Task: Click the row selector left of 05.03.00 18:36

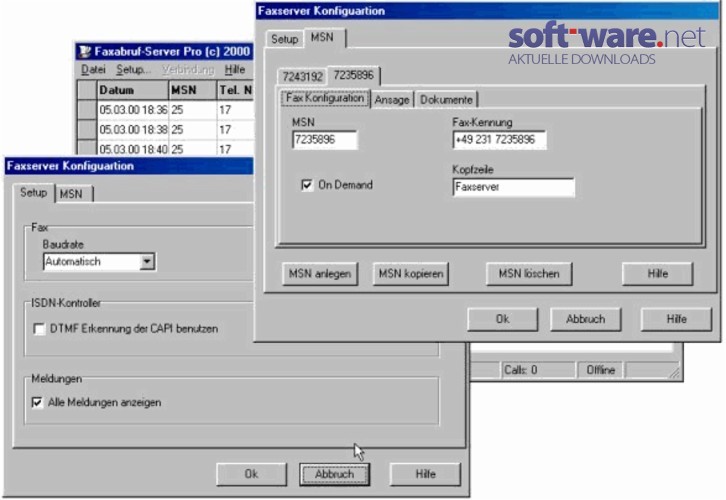Action: 87,110
